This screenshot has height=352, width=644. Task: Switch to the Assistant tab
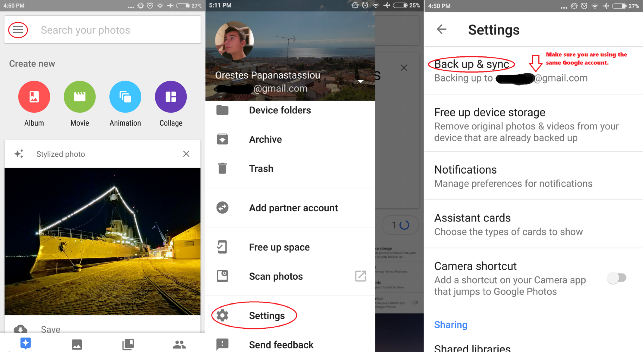point(26,343)
